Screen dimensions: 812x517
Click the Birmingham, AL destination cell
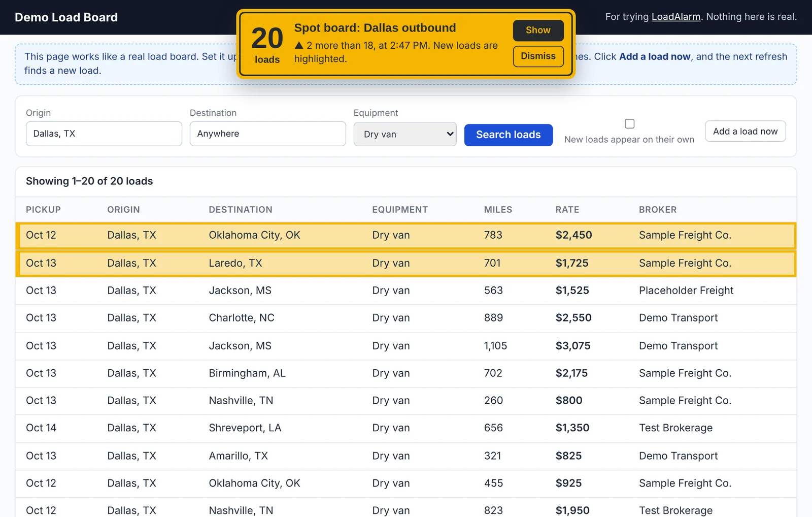tap(247, 373)
